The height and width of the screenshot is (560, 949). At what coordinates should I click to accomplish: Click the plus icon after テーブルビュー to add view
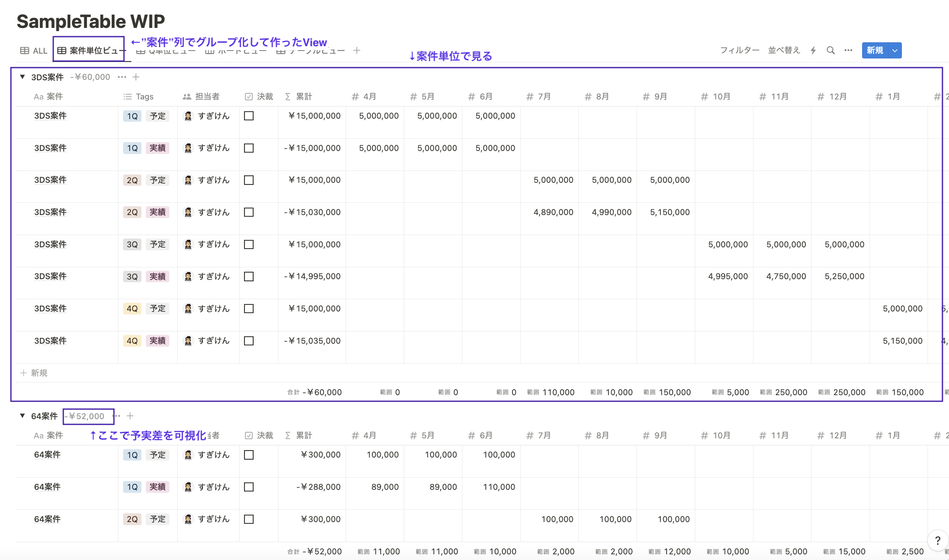[x=357, y=50]
